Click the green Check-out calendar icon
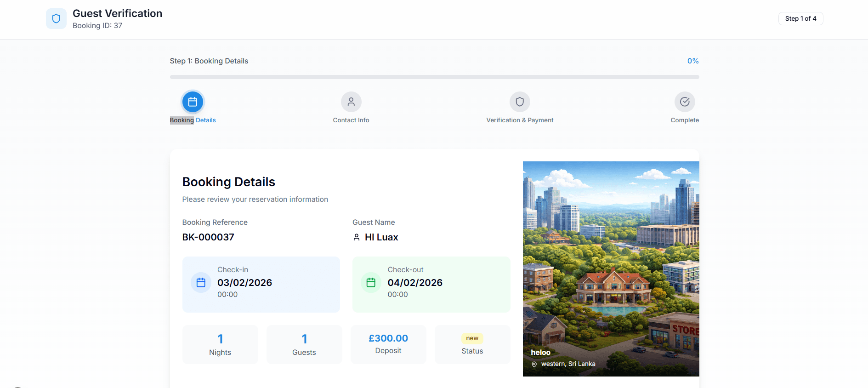The height and width of the screenshot is (388, 868). 371,283
